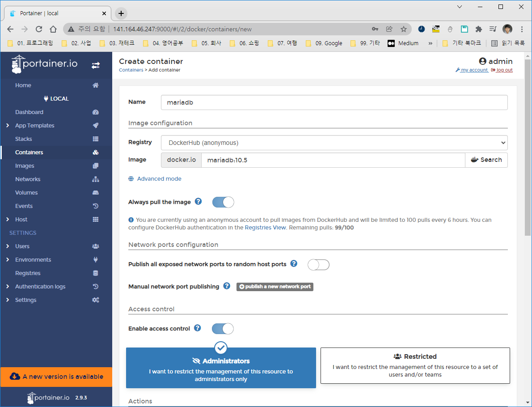Click inside the container Name input field
The image size is (532, 407).
[334, 102]
